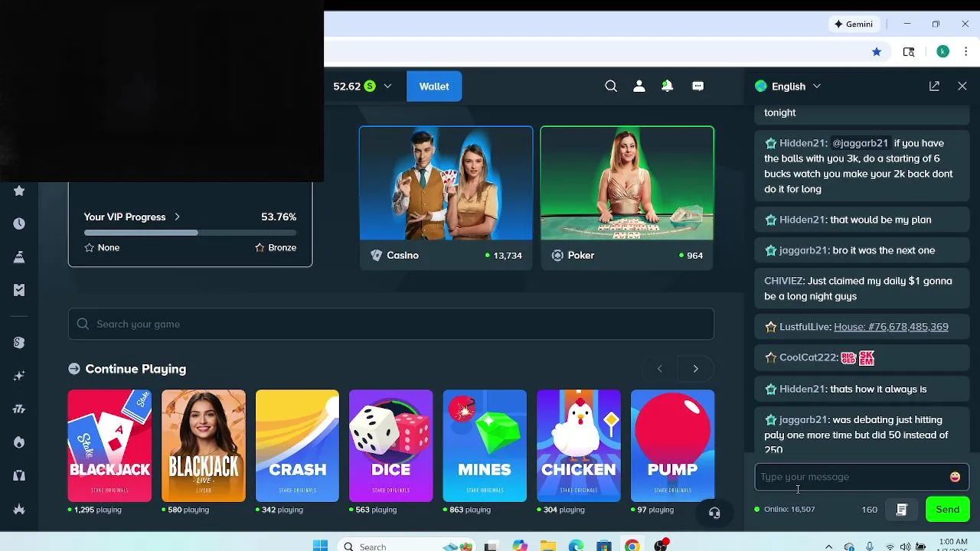Launch the Chicken game
This screenshot has width=980, height=551.
coord(579,446)
